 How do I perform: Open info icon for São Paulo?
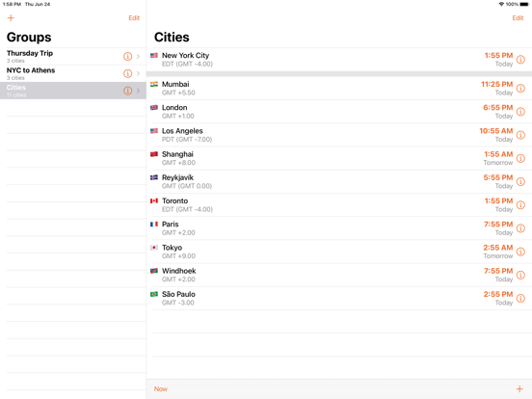520,298
